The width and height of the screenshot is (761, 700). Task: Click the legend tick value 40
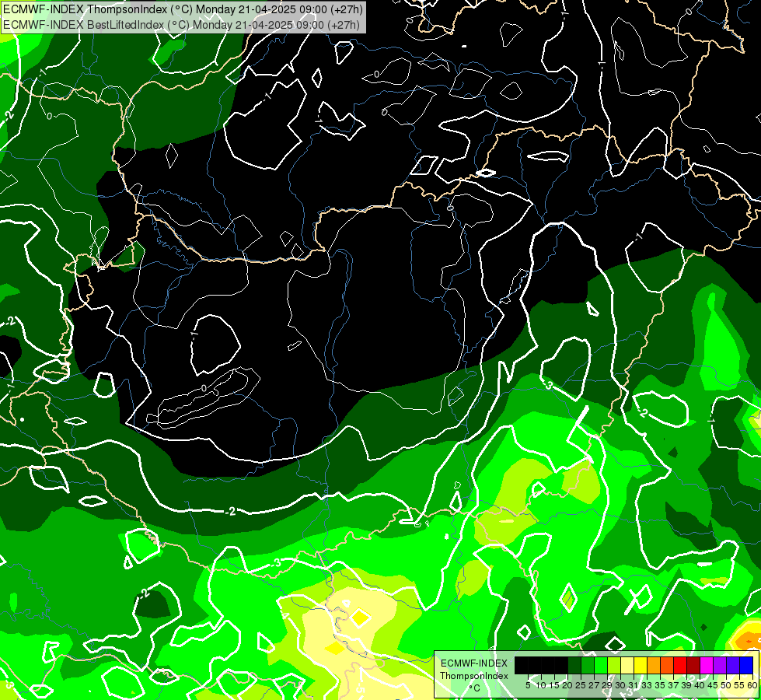click(700, 685)
